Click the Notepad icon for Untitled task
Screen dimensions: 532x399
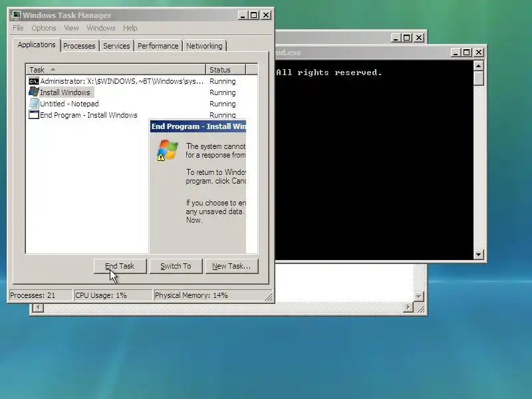[34, 103]
